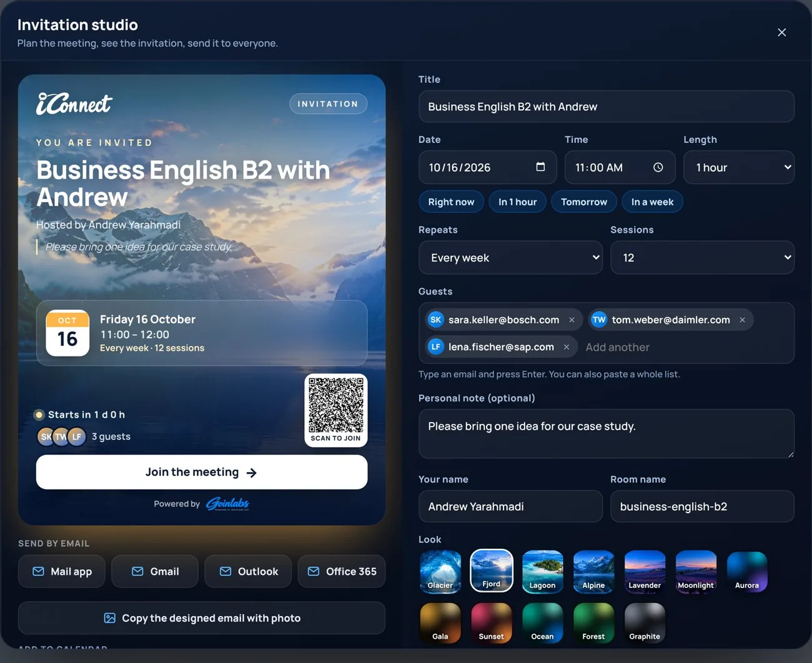Open the clock picker in Time field
The width and height of the screenshot is (812, 663).
(x=658, y=167)
